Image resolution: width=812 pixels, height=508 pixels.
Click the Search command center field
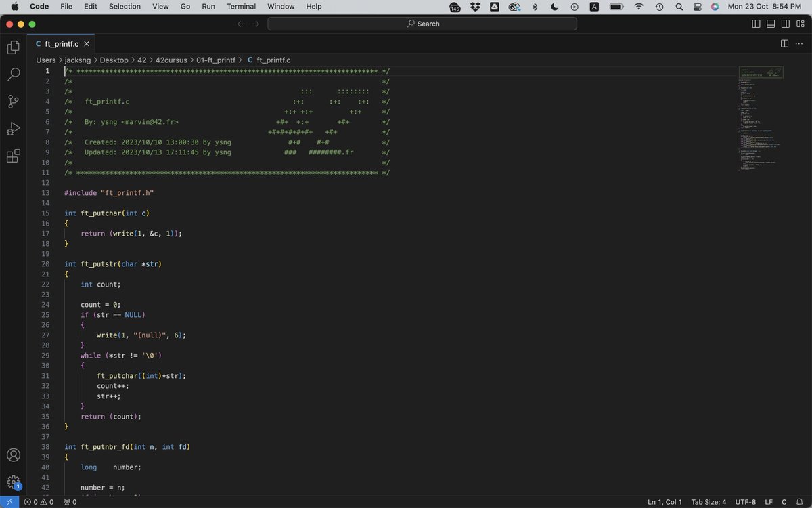[x=422, y=24]
